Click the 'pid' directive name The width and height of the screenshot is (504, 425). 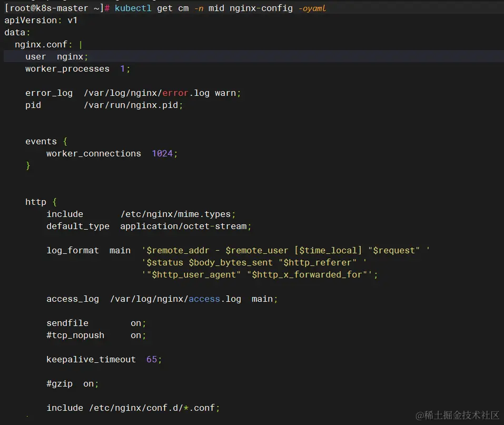click(x=33, y=105)
